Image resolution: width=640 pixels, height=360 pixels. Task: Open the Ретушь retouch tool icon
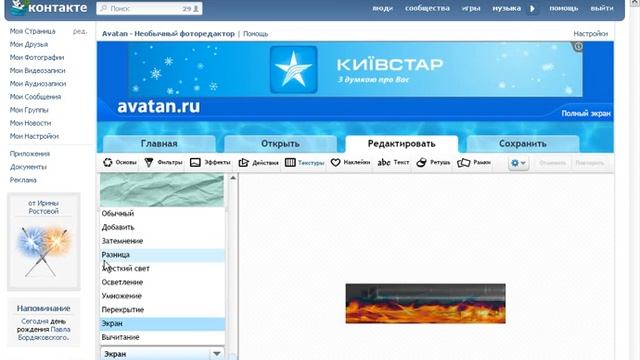click(x=422, y=162)
